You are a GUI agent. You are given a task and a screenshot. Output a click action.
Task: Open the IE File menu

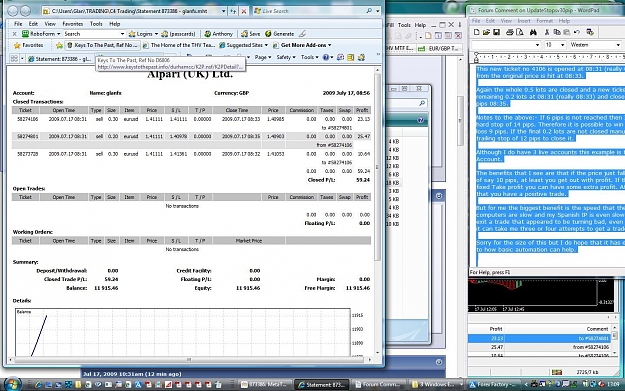point(18,24)
